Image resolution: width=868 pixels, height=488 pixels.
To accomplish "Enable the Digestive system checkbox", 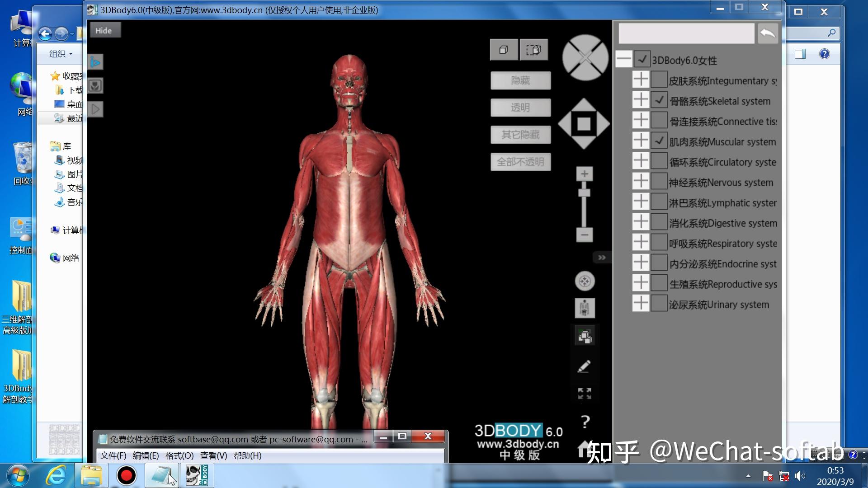I will 659,222.
